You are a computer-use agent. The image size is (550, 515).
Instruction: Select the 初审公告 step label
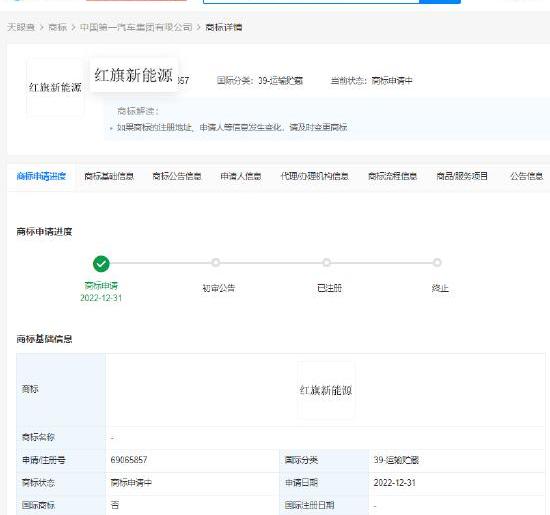tap(219, 288)
